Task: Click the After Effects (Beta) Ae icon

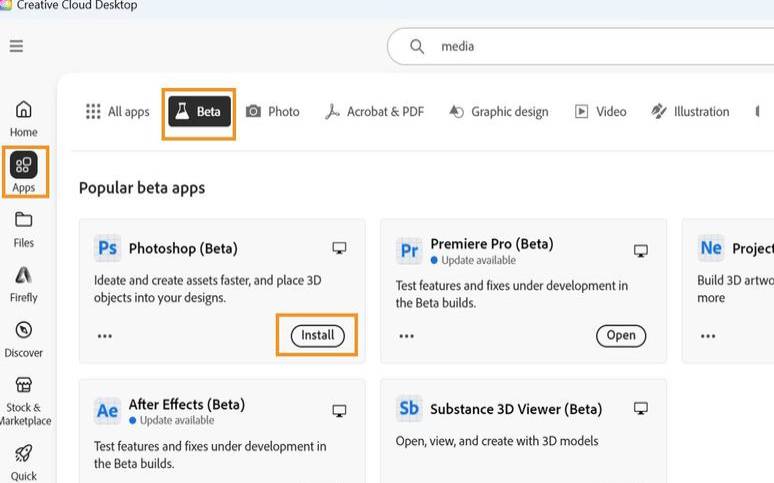Action: 108,410
